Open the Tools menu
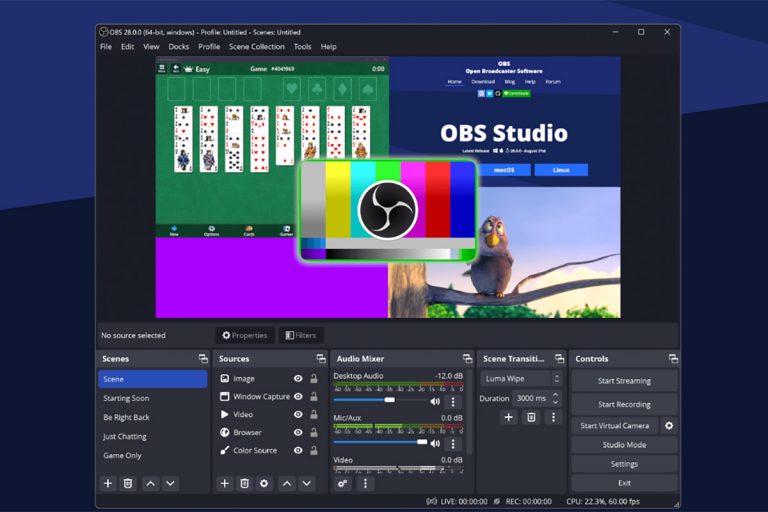Image resolution: width=768 pixels, height=512 pixels. point(302,47)
